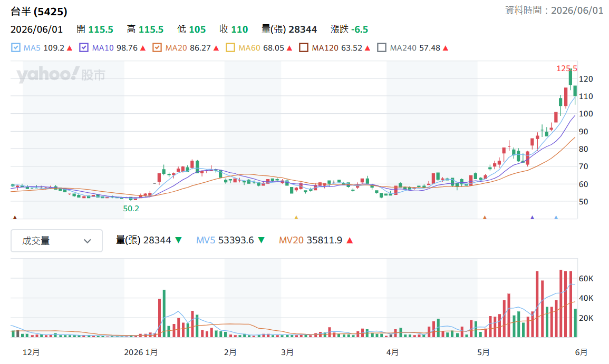Click the yahoo! 股市 watermark logo
Viewport: 609px width, 364px height.
click(x=61, y=74)
